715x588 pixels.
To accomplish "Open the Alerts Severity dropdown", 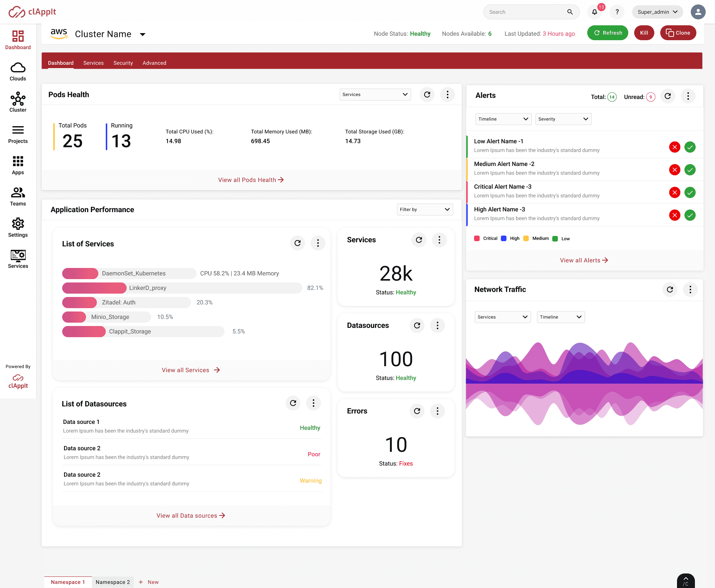I will [x=563, y=119].
